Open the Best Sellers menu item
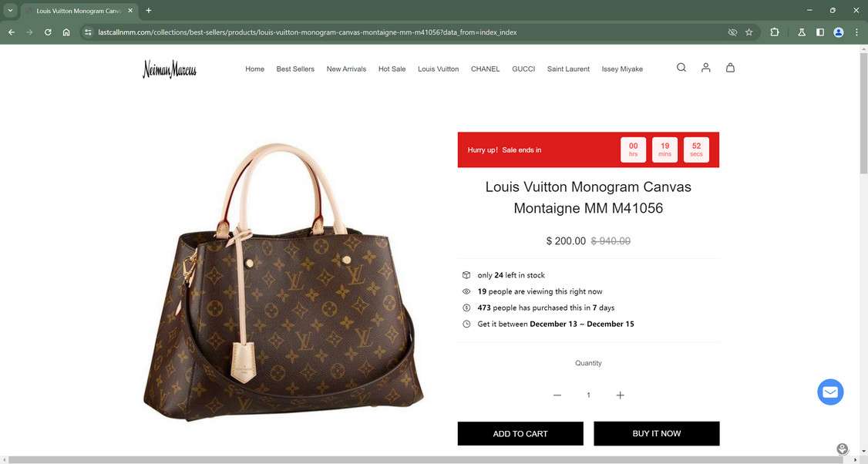Viewport: 868px width, 464px height. 295,69
